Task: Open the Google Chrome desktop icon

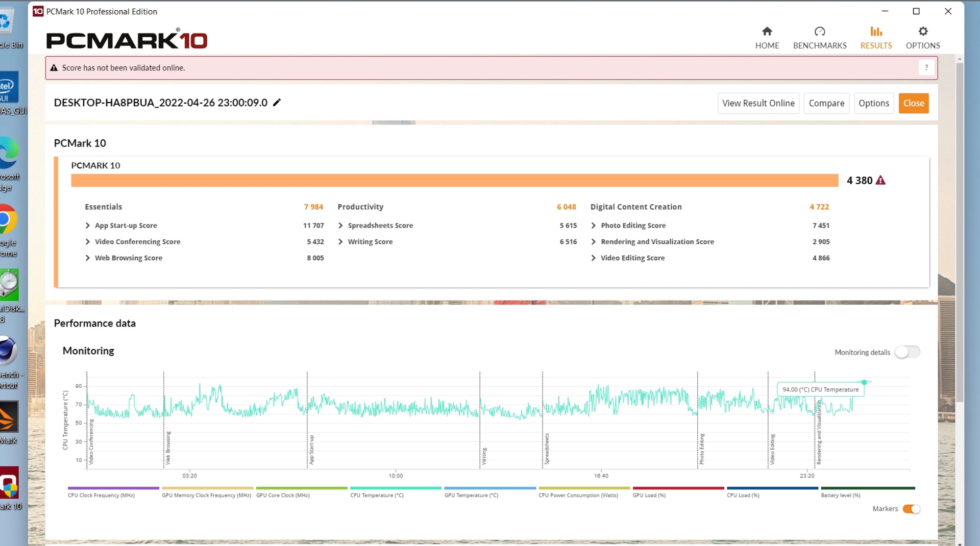Action: (x=8, y=230)
